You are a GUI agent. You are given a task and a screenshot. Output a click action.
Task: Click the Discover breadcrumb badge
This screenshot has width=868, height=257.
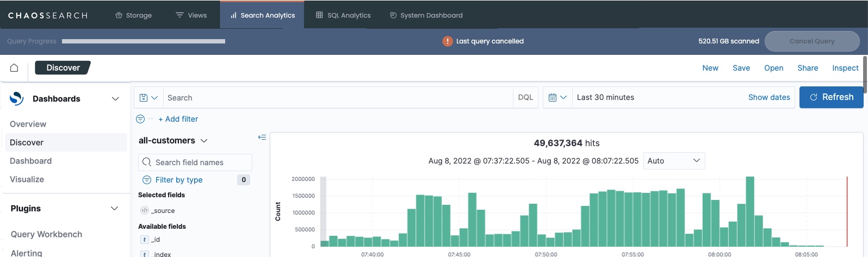(63, 68)
